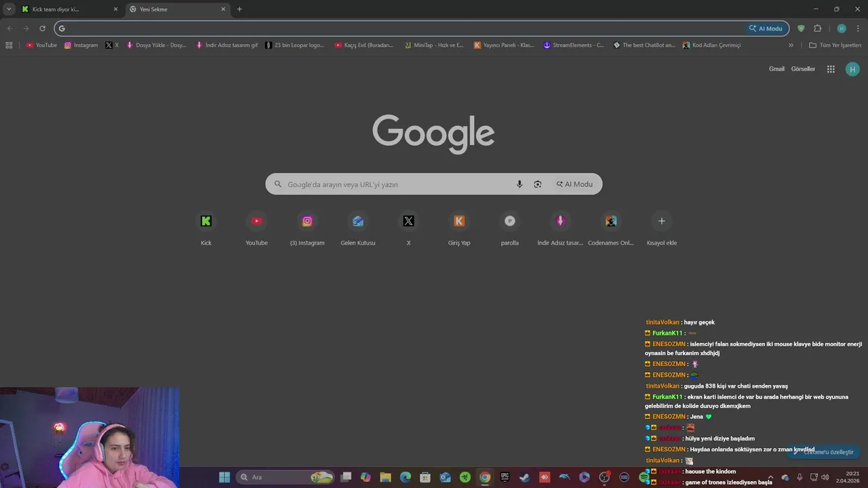868x488 pixels.
Task: Open Microsoft Store from taskbar
Action: (425, 477)
